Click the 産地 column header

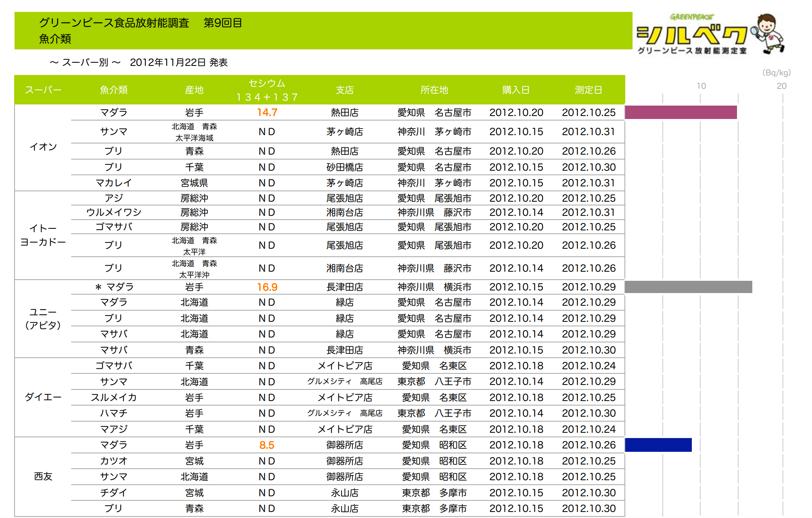coord(194,90)
